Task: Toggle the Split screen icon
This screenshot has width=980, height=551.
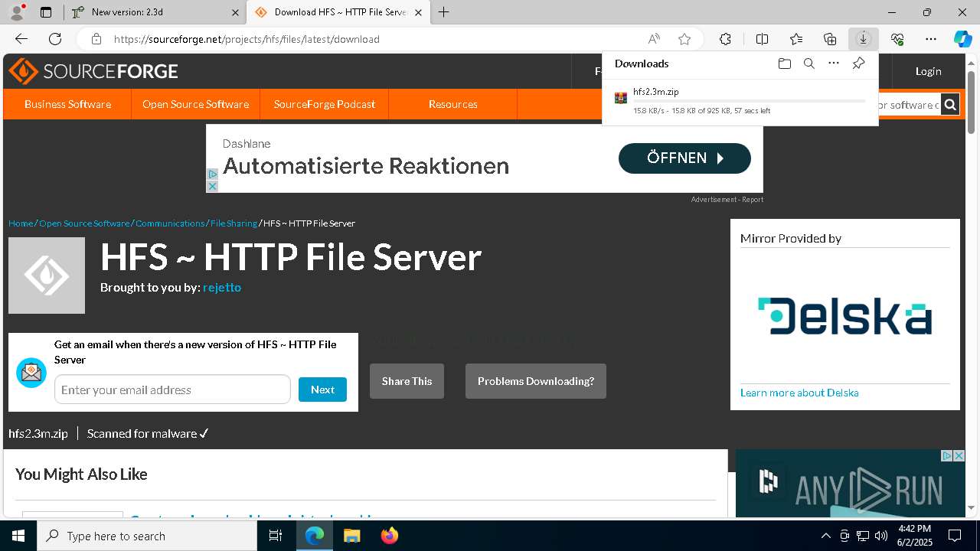Action: click(762, 39)
